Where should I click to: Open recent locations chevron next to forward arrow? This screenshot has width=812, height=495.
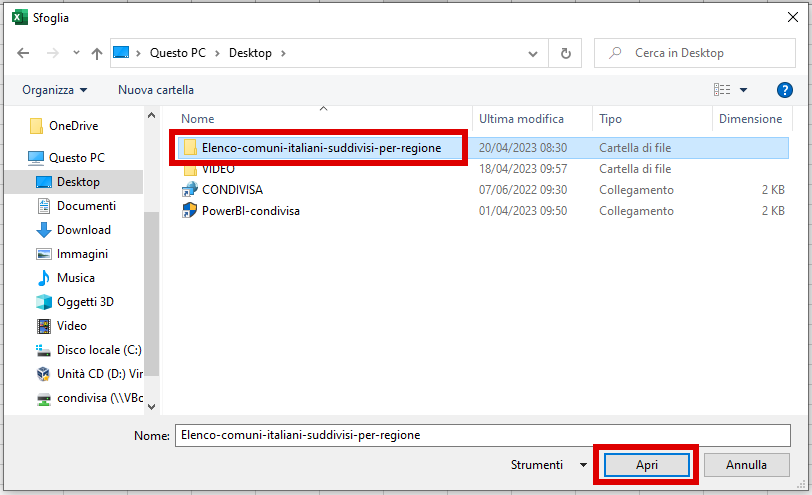pyautogui.click(x=76, y=52)
